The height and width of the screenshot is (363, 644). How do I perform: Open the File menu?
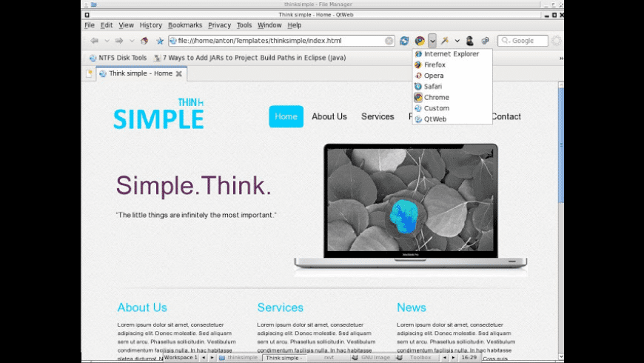click(90, 25)
